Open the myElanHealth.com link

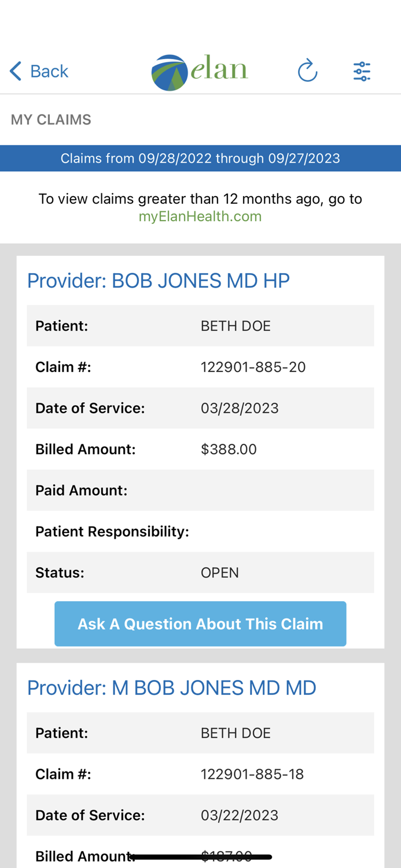pyautogui.click(x=200, y=216)
